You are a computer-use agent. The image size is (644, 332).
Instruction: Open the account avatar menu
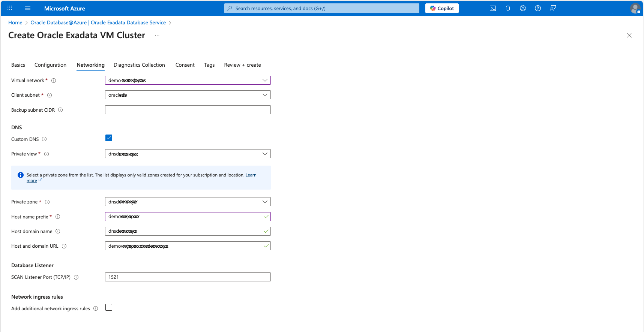[x=635, y=8]
